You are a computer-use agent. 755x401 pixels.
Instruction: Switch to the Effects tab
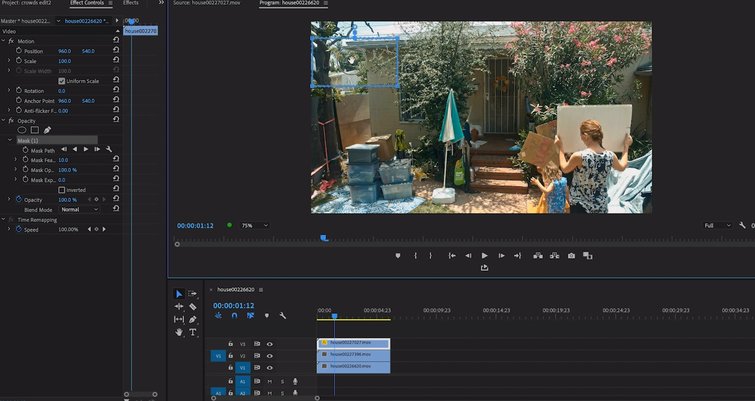coord(131,3)
